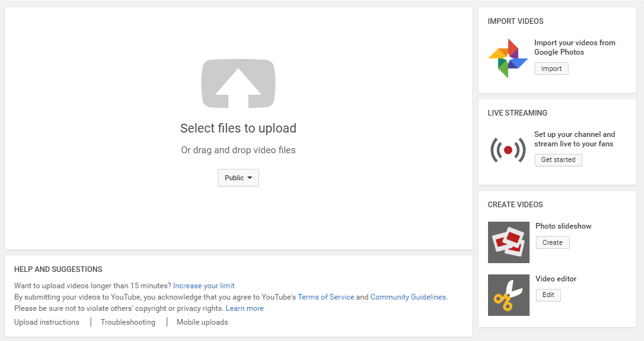This screenshot has width=644, height=341.
Task: Click the IMPORT VIDEOS heading
Action: click(x=516, y=21)
